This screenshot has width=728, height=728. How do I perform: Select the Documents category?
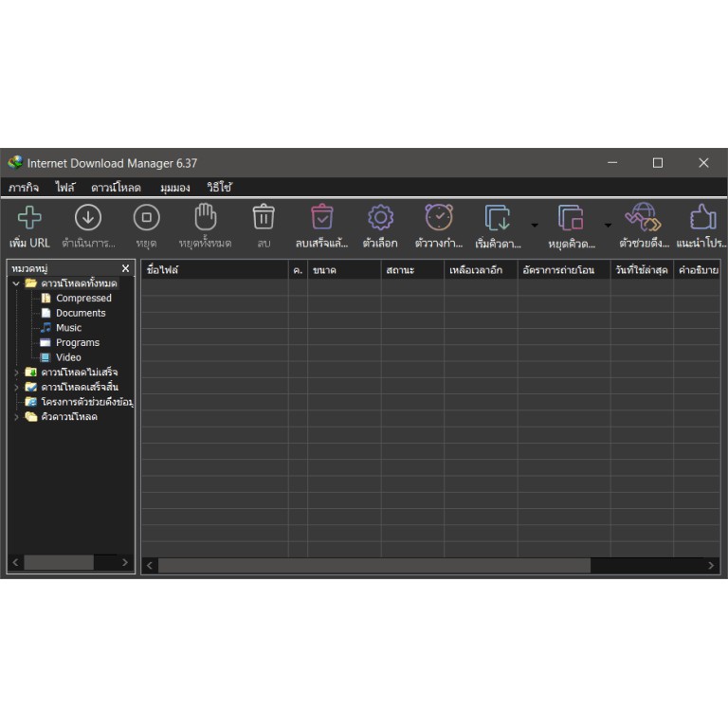pos(81,313)
